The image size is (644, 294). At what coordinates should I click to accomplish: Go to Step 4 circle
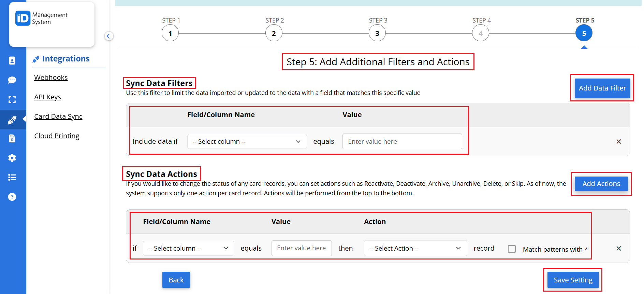pos(481,33)
